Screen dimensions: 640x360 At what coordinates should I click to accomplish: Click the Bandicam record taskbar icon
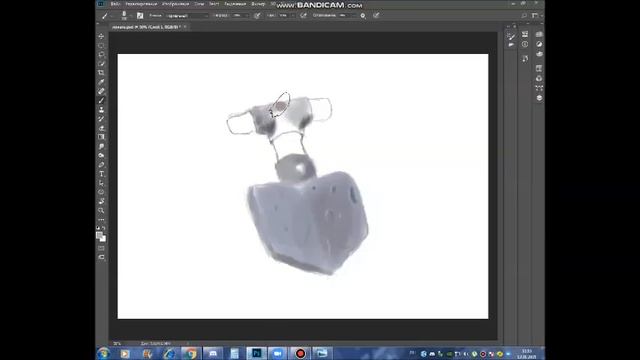(300, 353)
